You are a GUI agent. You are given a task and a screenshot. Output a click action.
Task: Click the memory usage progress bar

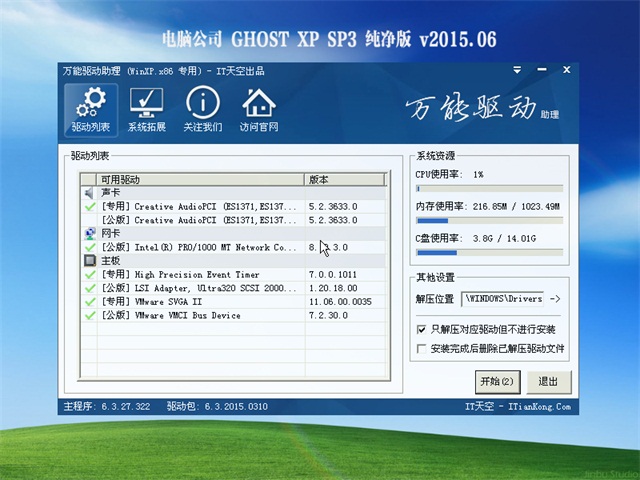coord(488,221)
